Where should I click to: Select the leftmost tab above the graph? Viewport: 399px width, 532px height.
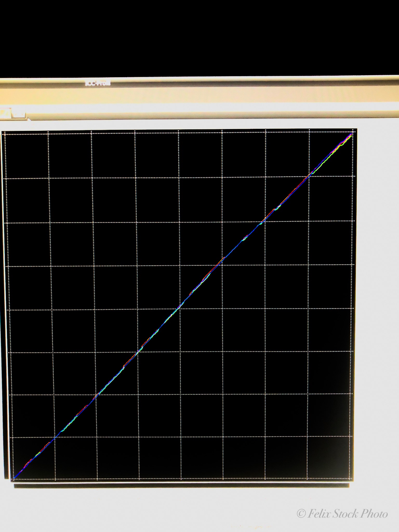pyautogui.click(x=6, y=113)
